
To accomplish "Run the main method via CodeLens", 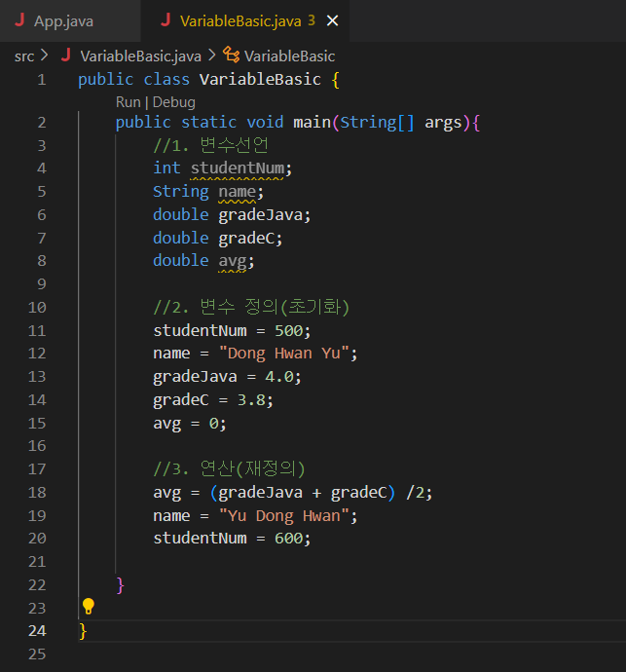I will (129, 102).
